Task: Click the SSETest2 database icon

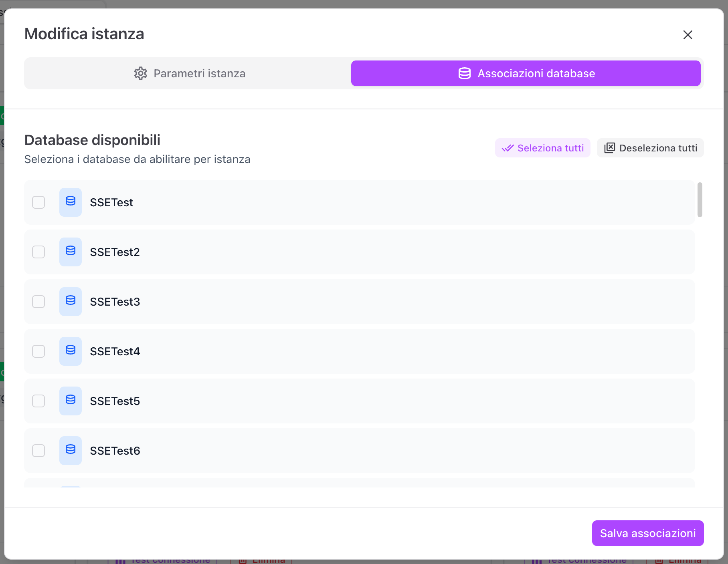Action: pos(71,252)
